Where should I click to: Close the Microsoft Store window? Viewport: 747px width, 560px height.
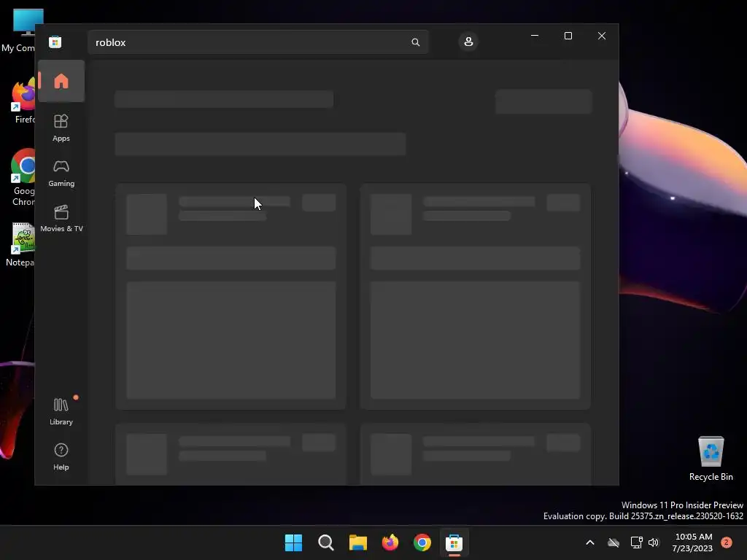[x=602, y=36]
